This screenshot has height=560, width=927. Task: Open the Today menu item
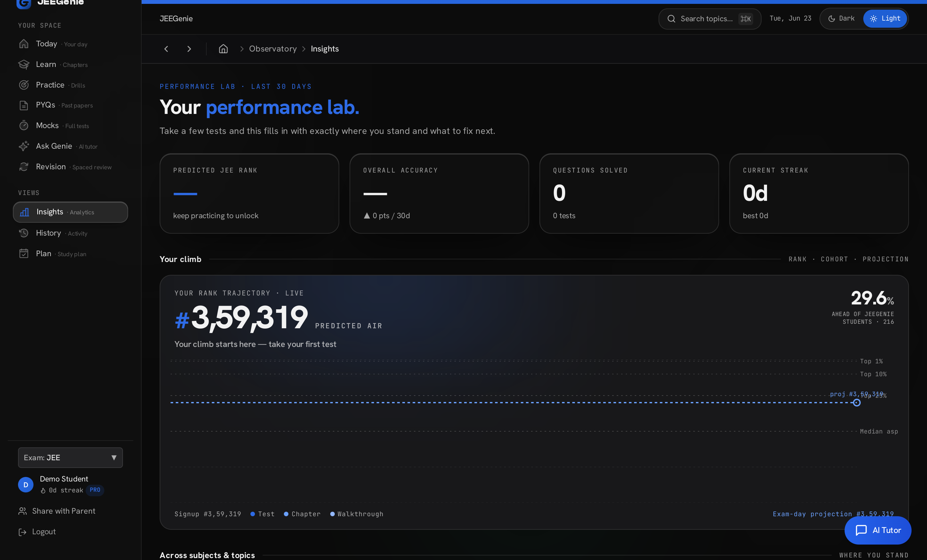tap(70, 44)
